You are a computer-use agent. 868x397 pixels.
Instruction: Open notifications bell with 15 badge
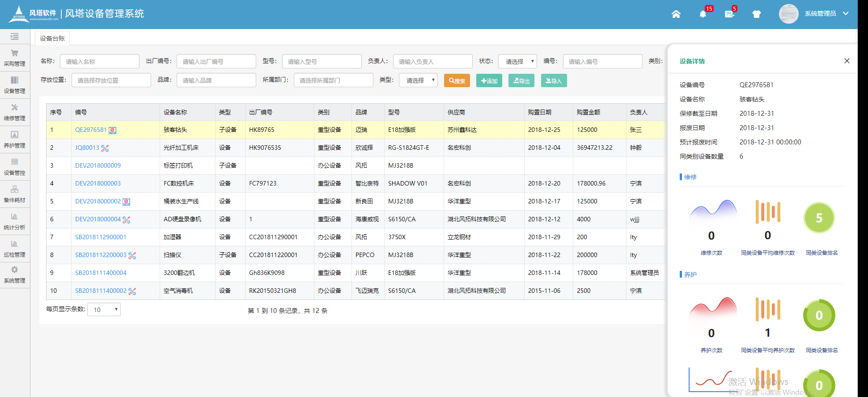(703, 14)
